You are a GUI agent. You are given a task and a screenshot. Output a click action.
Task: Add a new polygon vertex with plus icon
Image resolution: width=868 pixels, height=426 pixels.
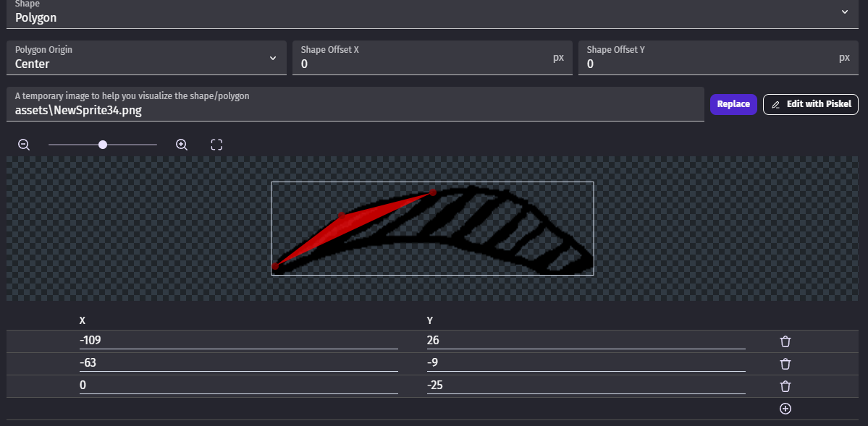tap(785, 409)
